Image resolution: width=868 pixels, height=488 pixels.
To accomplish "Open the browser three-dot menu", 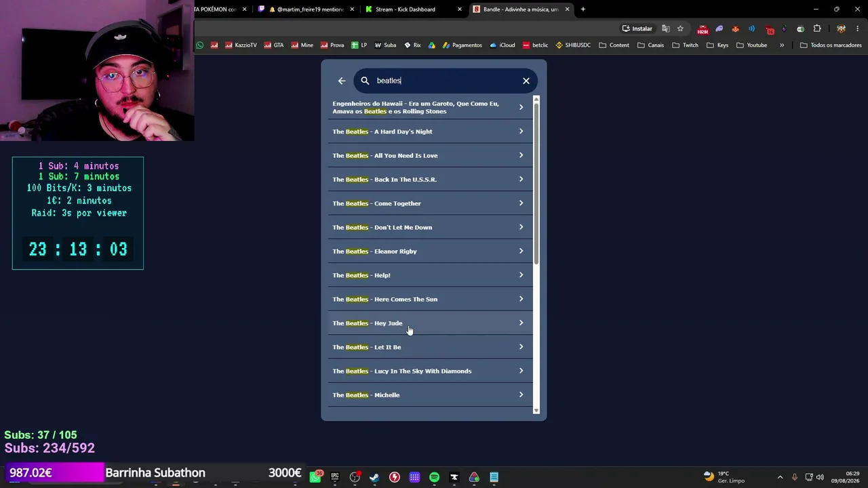I will coord(858,28).
